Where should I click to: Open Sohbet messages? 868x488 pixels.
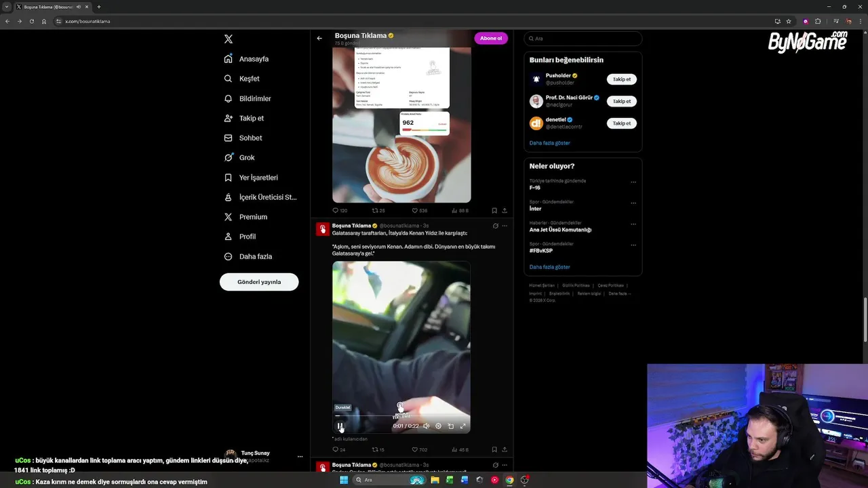point(243,138)
